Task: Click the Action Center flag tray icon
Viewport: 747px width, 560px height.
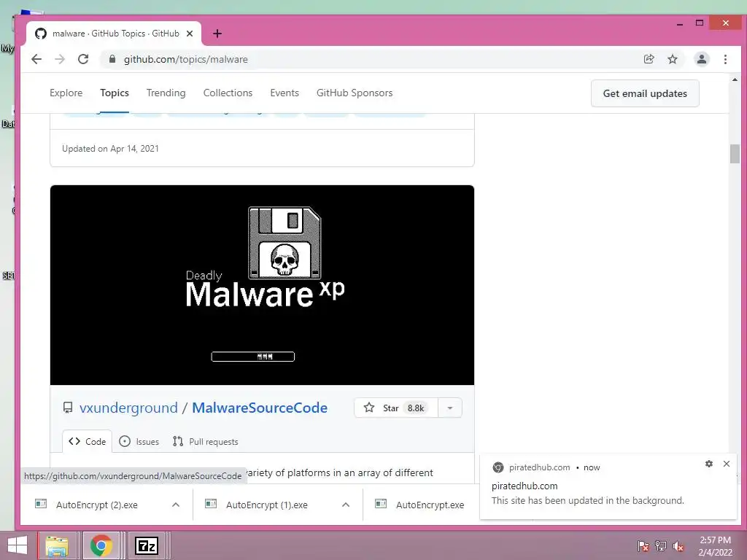Action: (643, 546)
